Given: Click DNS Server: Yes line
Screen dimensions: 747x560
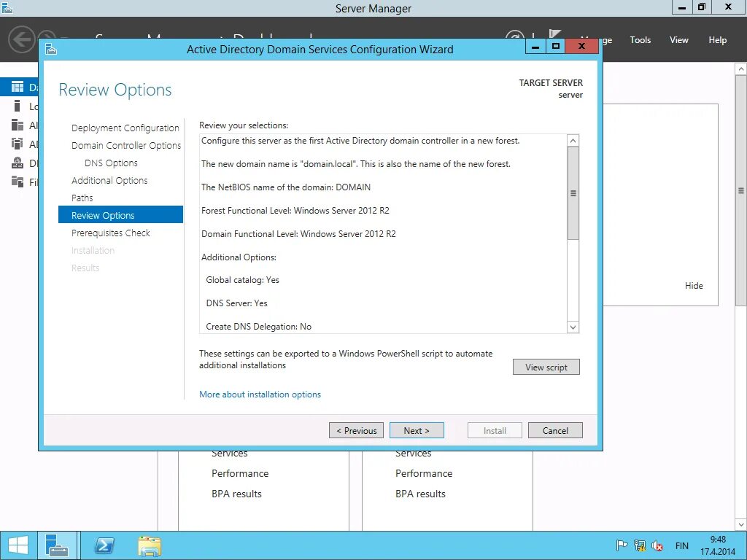Looking at the screenshot, I should tap(237, 303).
